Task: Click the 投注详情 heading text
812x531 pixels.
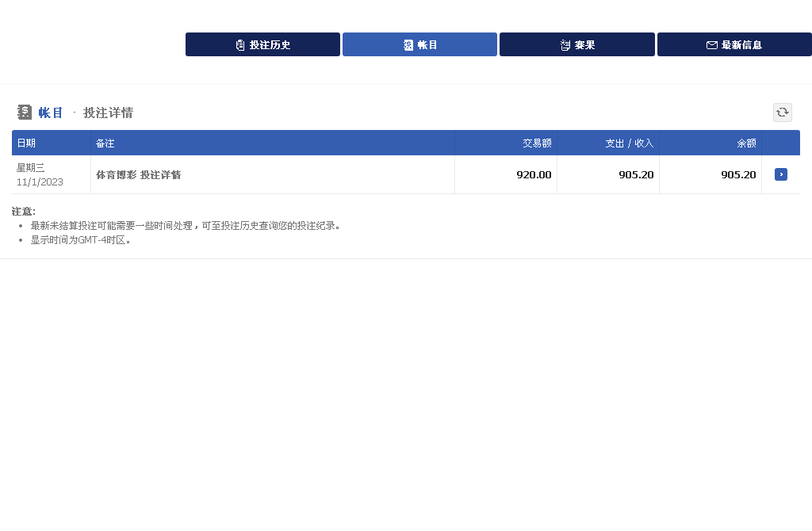Action: [108, 113]
